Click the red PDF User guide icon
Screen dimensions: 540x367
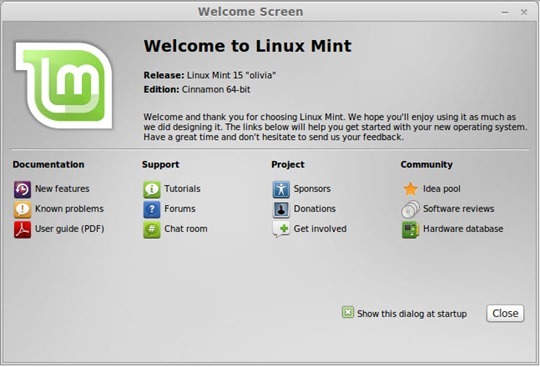coord(22,229)
